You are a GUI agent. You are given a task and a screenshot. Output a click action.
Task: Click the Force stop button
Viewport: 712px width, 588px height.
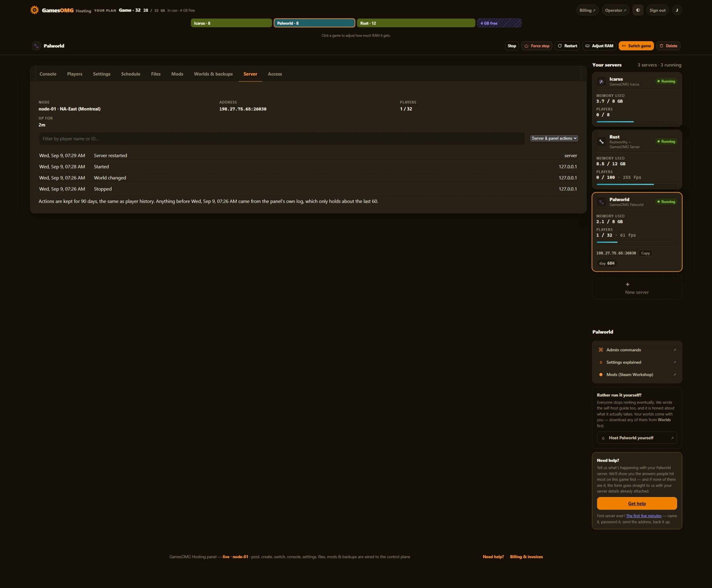537,46
